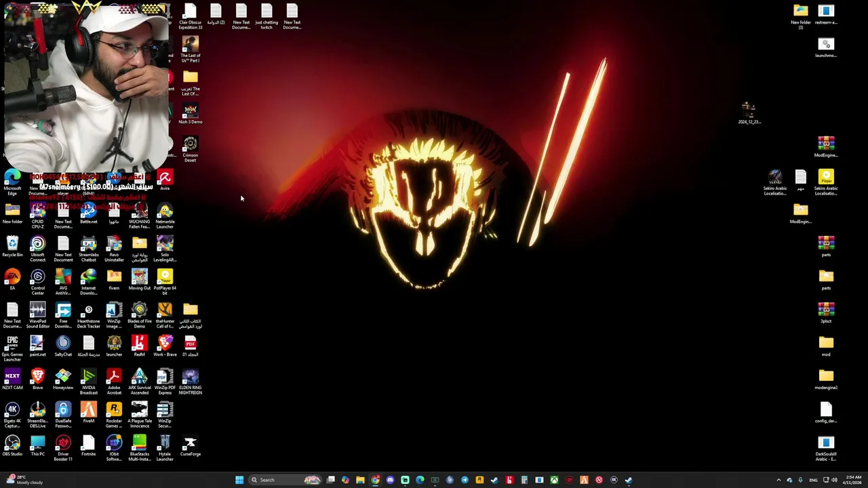Open the Windows Start menu
This screenshot has height=488, width=868.
tap(239, 480)
